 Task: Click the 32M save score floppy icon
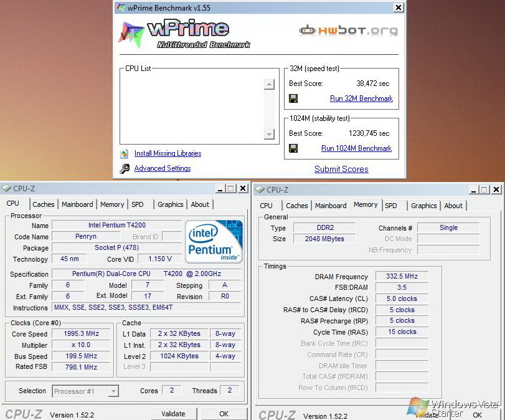click(x=293, y=98)
